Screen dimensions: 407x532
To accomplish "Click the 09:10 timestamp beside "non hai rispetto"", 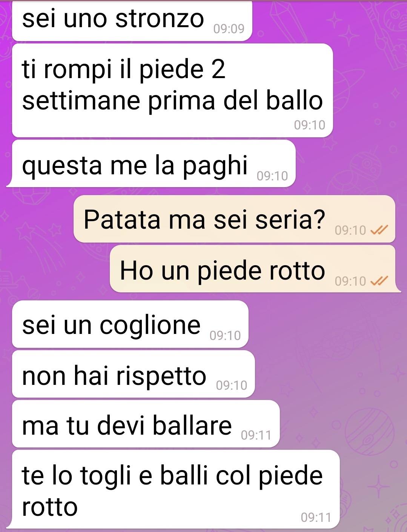I will tap(232, 385).
